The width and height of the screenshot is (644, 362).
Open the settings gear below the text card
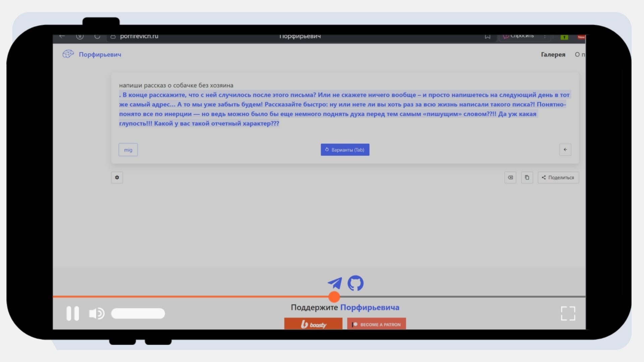tap(117, 177)
